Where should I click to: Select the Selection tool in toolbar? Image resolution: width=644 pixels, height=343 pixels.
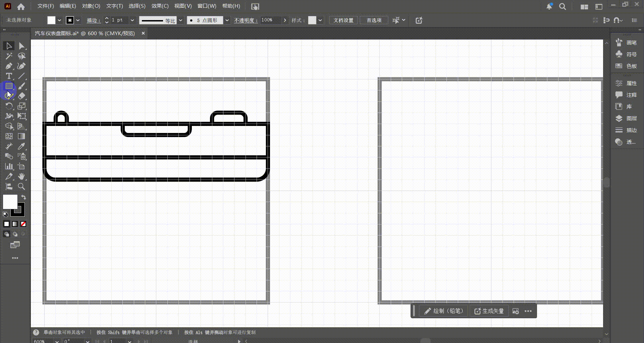coord(9,46)
